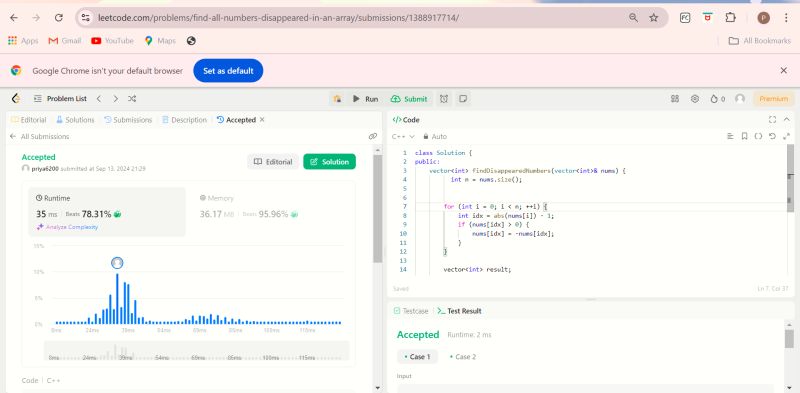Dismiss the default browser notification bar
This screenshot has width=800, height=393.
tap(784, 70)
